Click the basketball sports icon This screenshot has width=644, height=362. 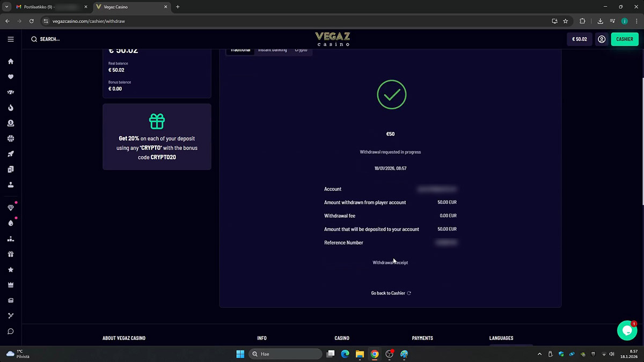tap(11, 138)
